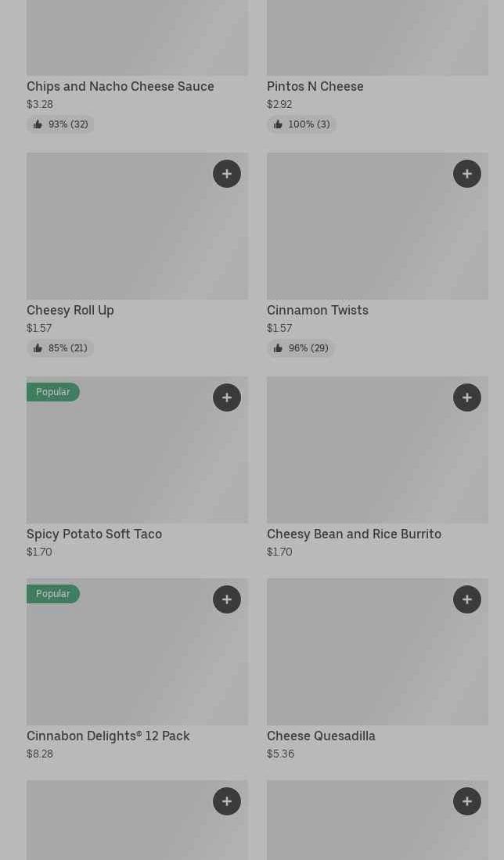
Task: Click Popular badge on Spicy Potato Taco
Action: click(x=53, y=392)
